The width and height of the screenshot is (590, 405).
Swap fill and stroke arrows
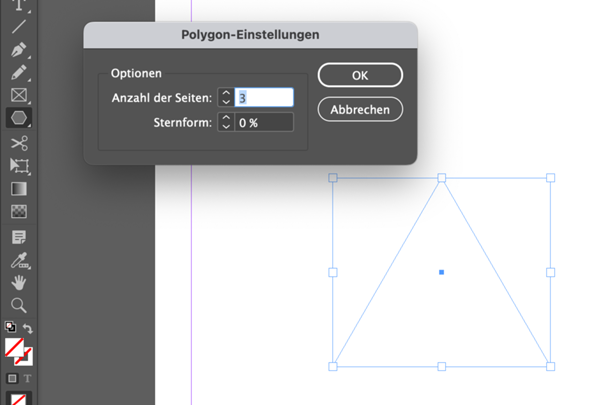tap(28, 329)
